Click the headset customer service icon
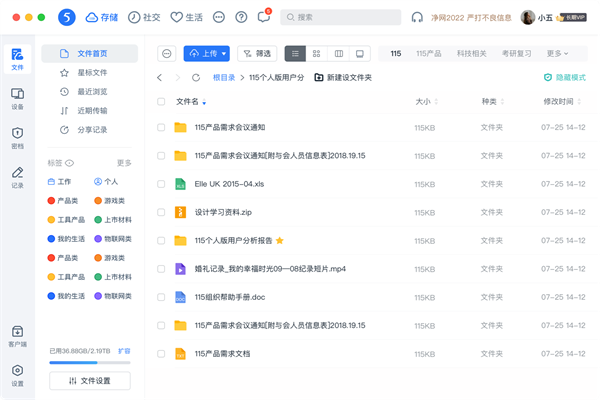Image resolution: width=600 pixels, height=400 pixels. click(417, 17)
